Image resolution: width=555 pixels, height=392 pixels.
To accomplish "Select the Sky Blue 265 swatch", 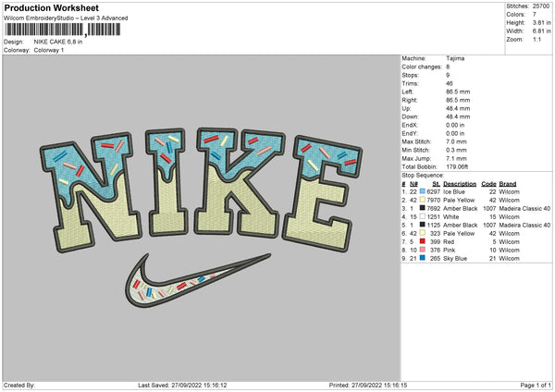I will pyautogui.click(x=423, y=258).
